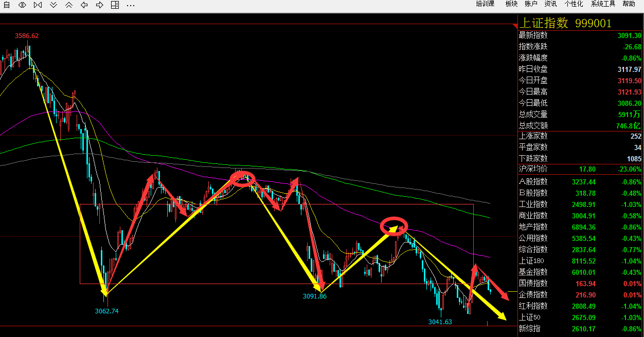644x337 pixels.
Task: Click the double down-chevron toolbar icon
Action: [x=53, y=5]
